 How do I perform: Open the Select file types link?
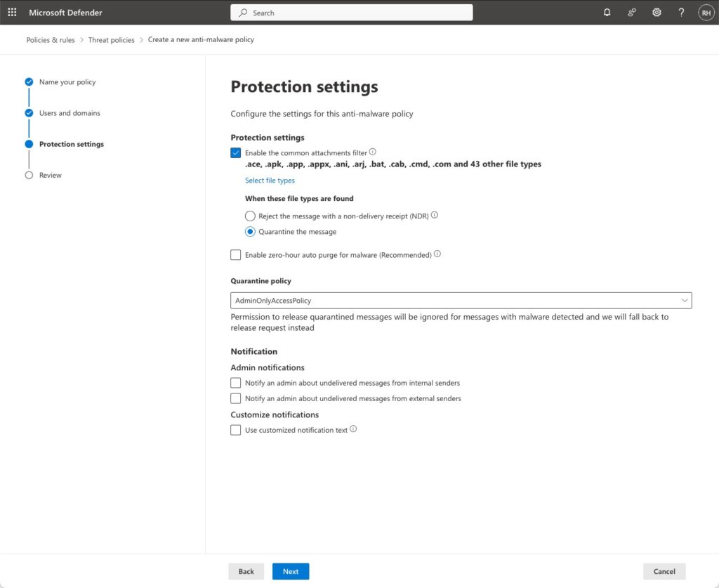tap(270, 181)
